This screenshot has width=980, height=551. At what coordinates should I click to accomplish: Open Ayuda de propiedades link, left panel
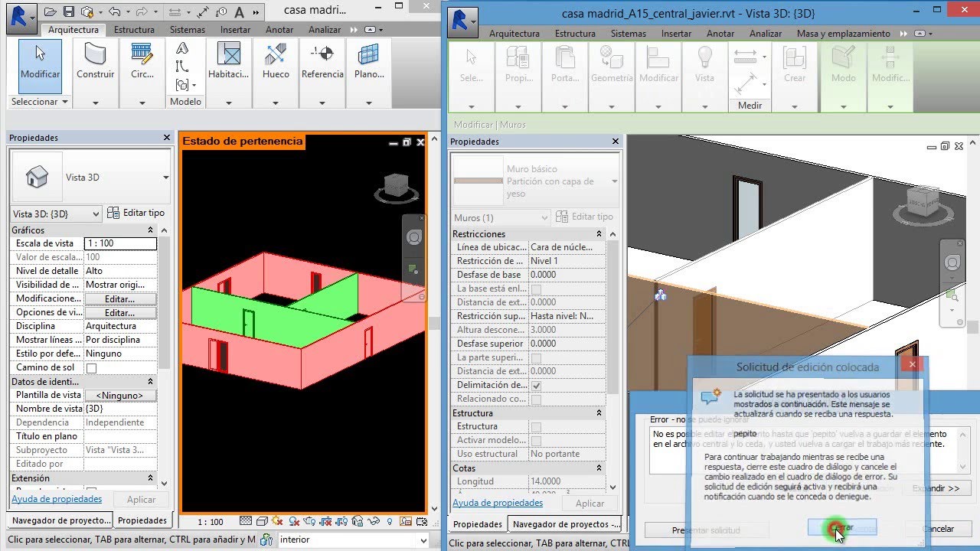(57, 499)
